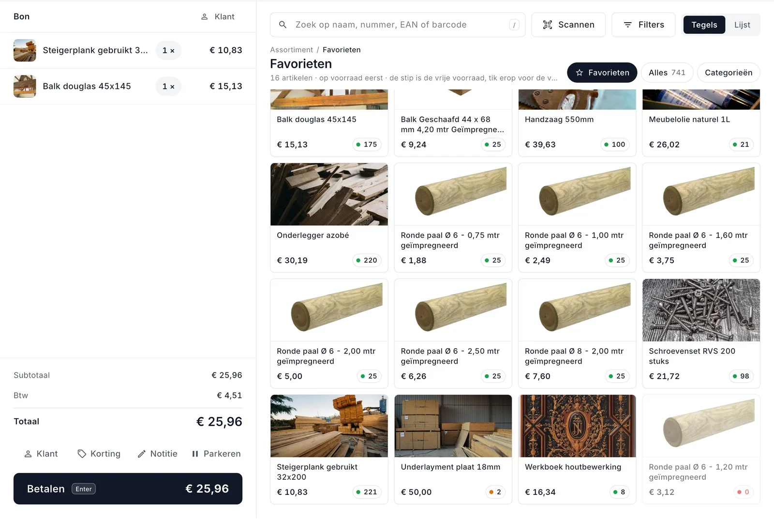The height and width of the screenshot is (532, 774).
Task: Open stock indicator for Ronde paal 1,60 mtr
Action: [x=741, y=260]
